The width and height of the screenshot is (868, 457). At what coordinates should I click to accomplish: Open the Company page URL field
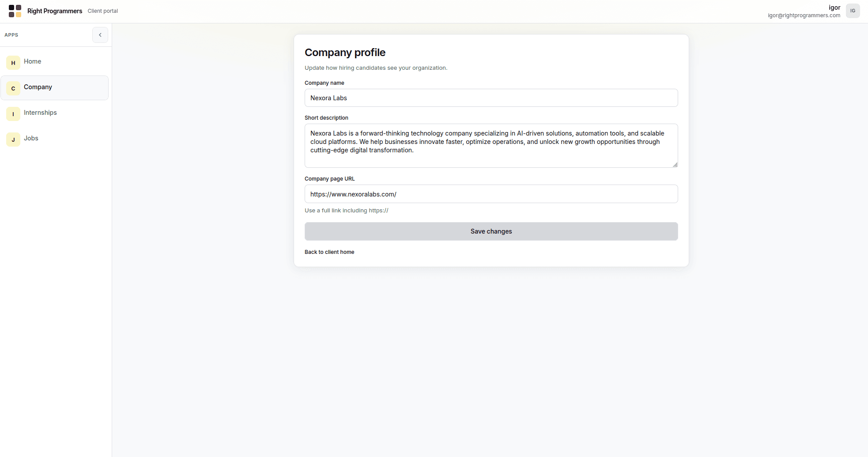point(491,194)
